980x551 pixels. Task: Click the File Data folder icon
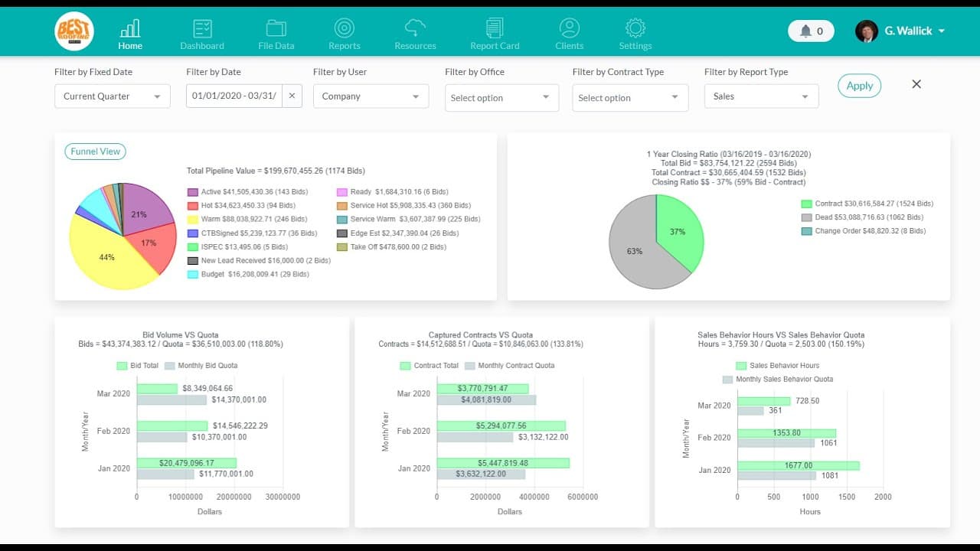(276, 29)
